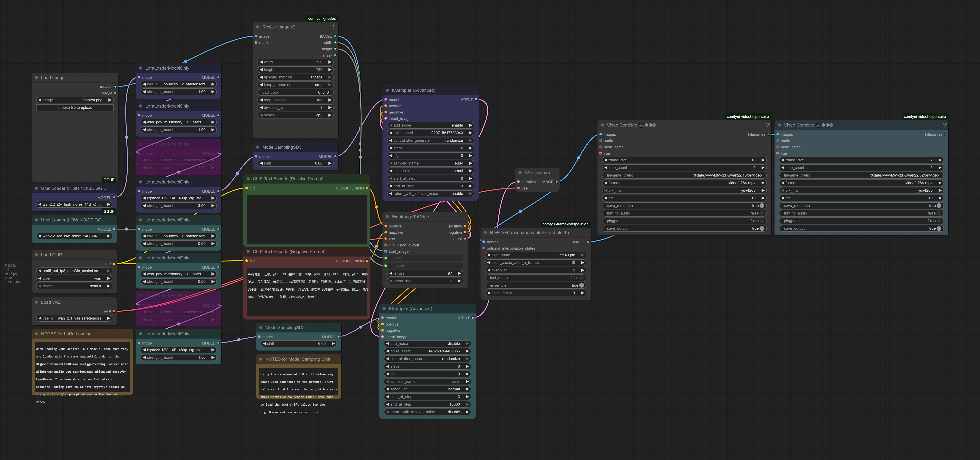Collapse the VAE Decode node using its dot

520,172
